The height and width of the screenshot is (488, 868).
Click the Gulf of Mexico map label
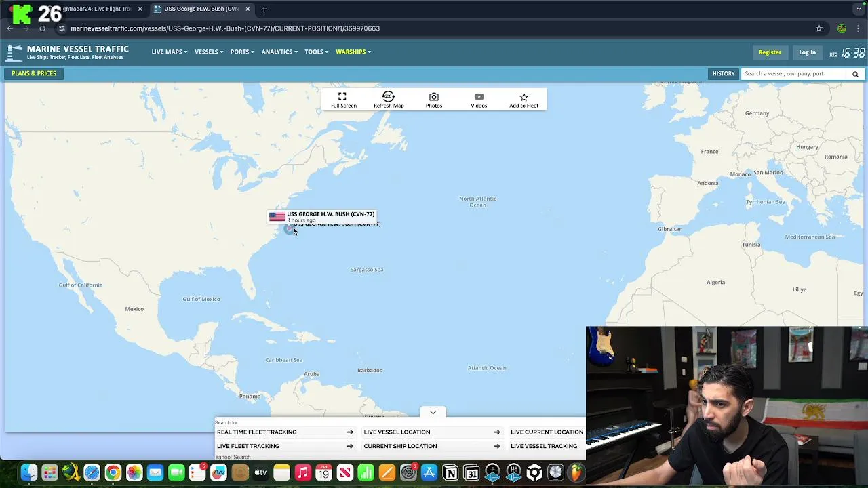click(201, 299)
